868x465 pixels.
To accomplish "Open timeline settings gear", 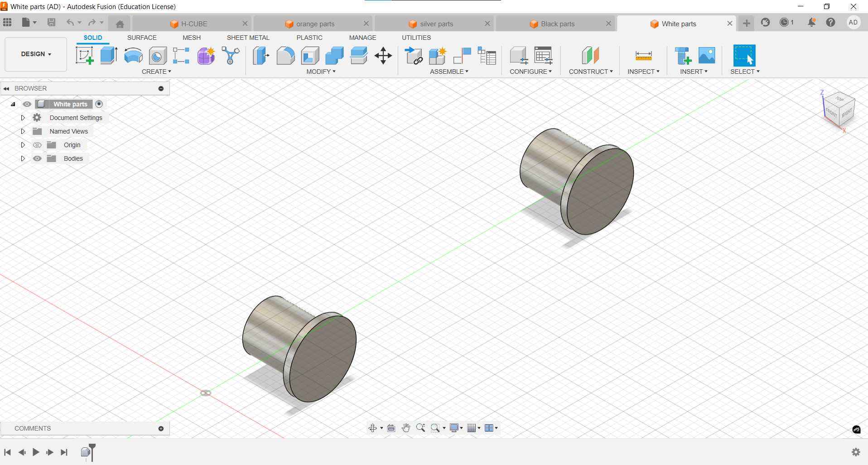I will (x=856, y=452).
